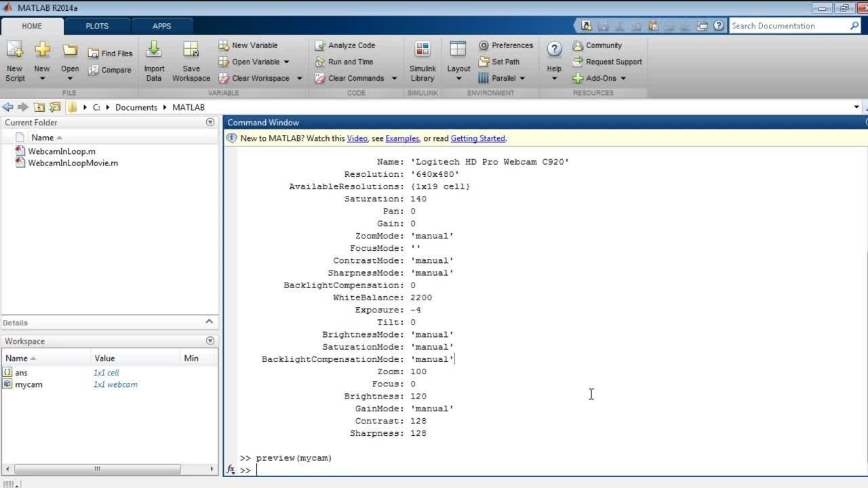Click the Analyze Code tool
868x488 pixels.
(x=345, y=45)
